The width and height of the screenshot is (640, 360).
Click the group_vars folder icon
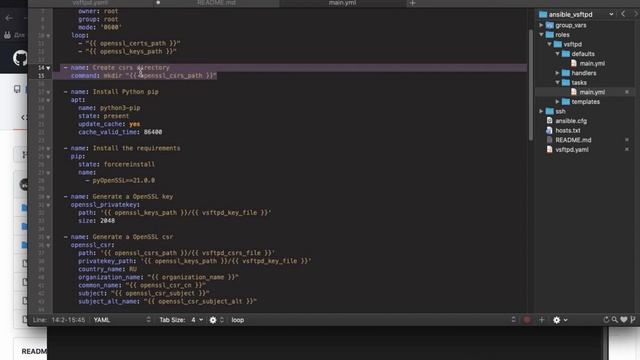[549, 25]
